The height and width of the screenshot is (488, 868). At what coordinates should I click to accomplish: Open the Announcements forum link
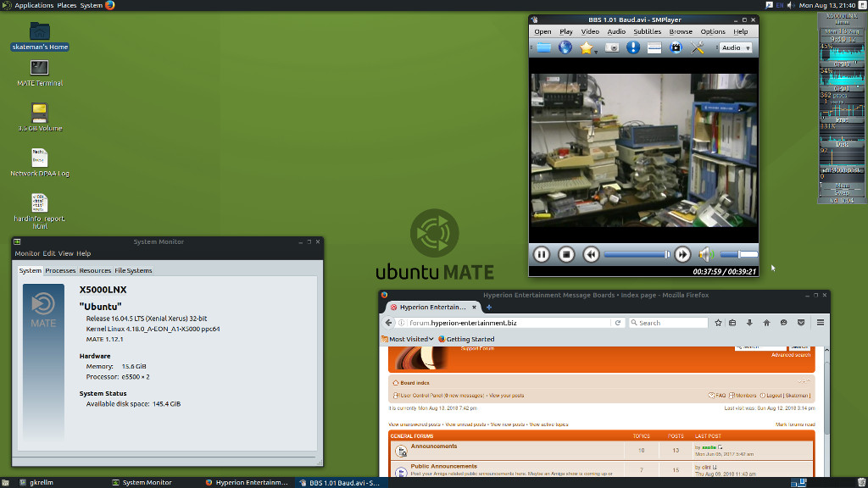point(434,446)
